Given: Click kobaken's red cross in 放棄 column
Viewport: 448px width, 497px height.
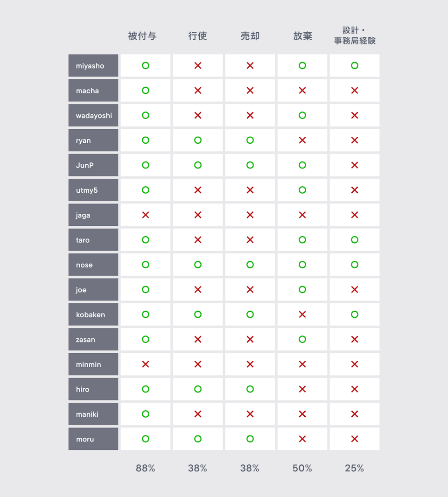Looking at the screenshot, I should click(x=302, y=315).
